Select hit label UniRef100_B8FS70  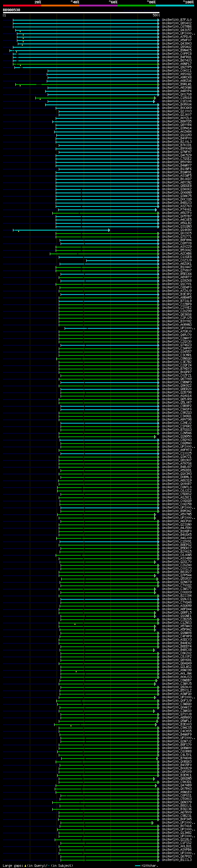176,745
